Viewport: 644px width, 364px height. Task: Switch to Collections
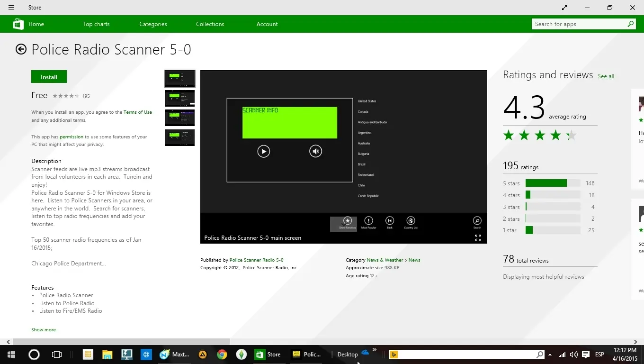coord(210,24)
